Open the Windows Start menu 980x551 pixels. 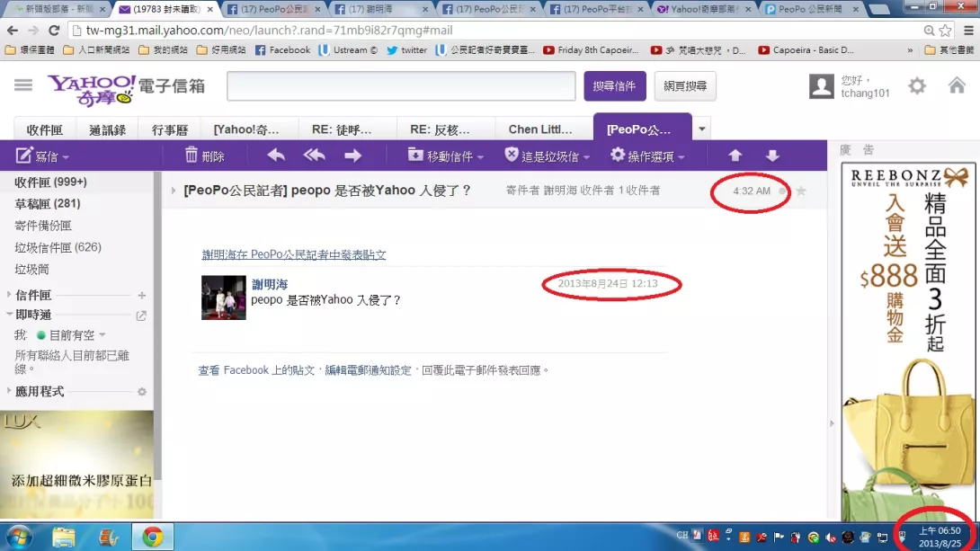[20, 537]
